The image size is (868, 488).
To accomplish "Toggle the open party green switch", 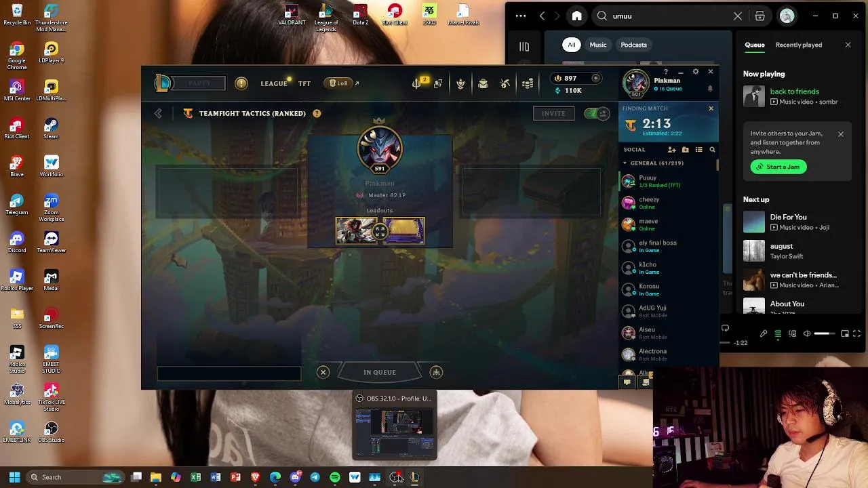I will coord(597,114).
